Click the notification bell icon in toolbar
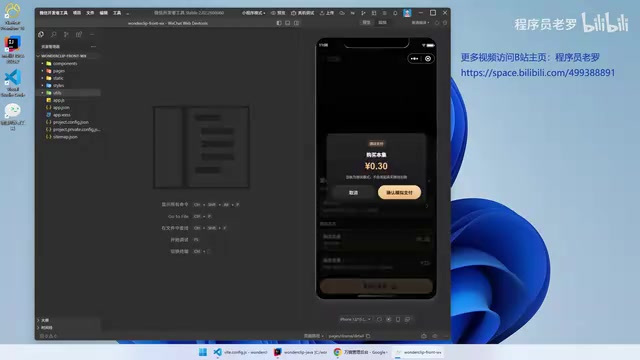The image size is (640, 360). tap(395, 13)
